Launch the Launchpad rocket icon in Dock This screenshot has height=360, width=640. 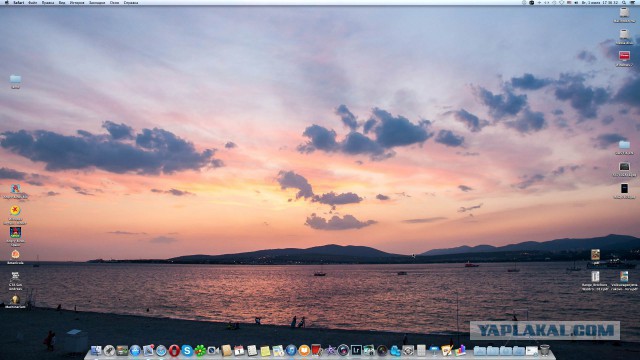coord(109,350)
